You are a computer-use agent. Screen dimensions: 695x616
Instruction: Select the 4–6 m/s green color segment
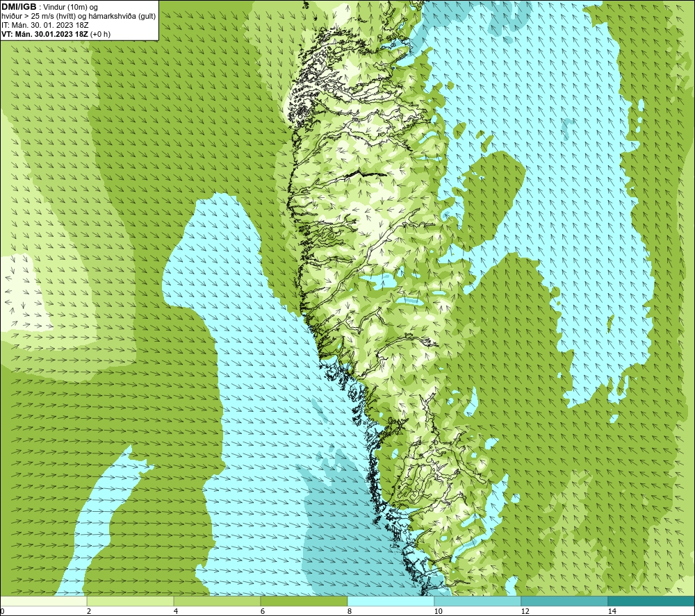[x=217, y=601]
